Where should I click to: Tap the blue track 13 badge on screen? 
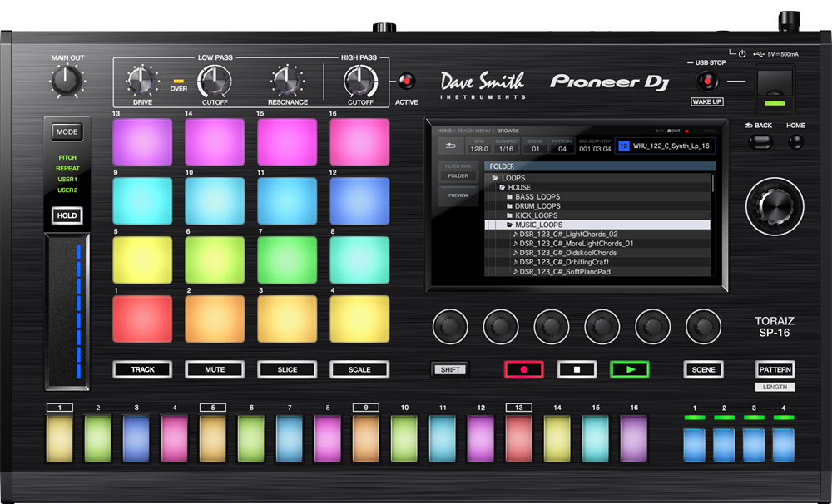[x=623, y=146]
